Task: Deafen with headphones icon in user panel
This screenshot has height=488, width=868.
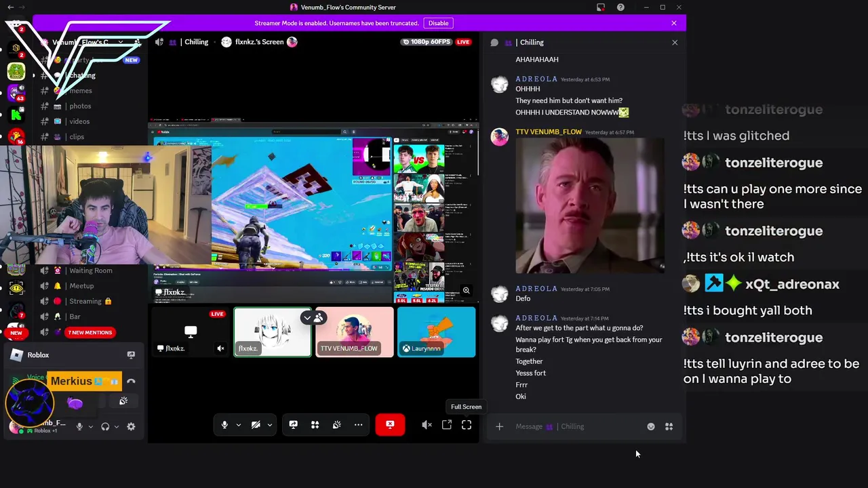Action: tap(105, 426)
